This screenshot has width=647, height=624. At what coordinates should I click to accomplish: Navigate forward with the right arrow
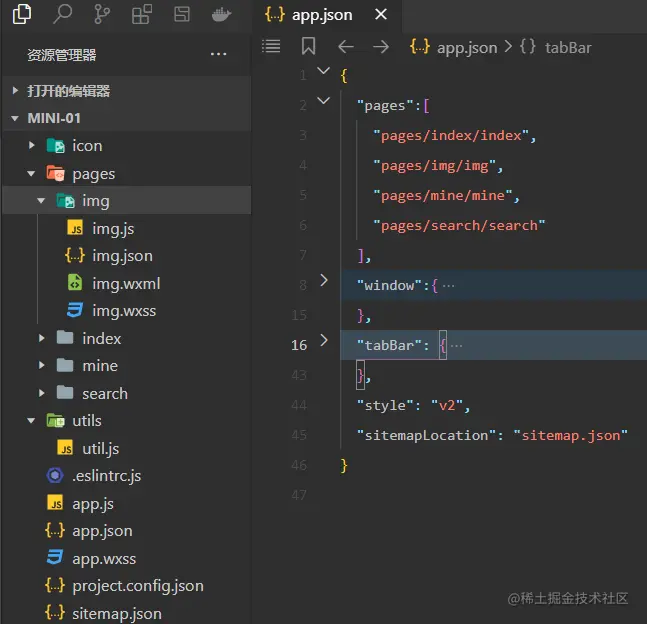pyautogui.click(x=380, y=47)
